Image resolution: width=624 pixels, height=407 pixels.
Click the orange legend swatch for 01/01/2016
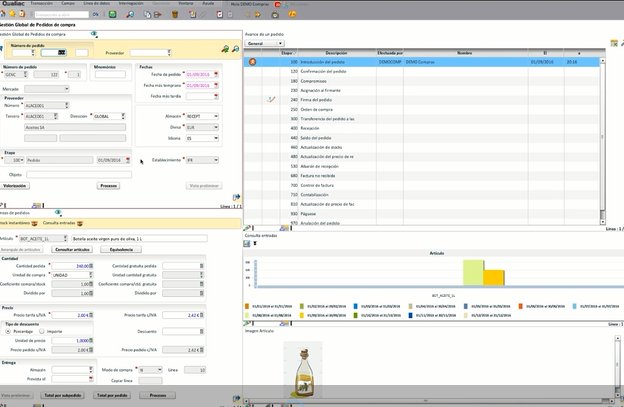point(247,306)
